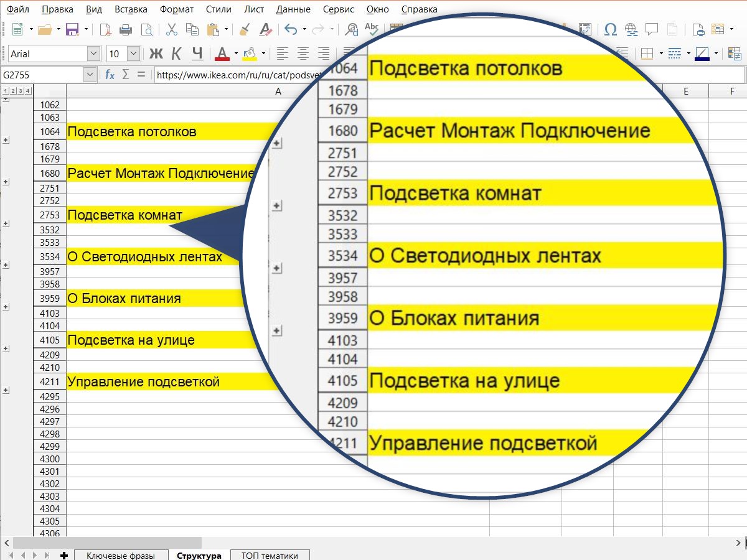Switch to the ТОП тематики sheet tab
The width and height of the screenshot is (747, 560).
tap(270, 555)
